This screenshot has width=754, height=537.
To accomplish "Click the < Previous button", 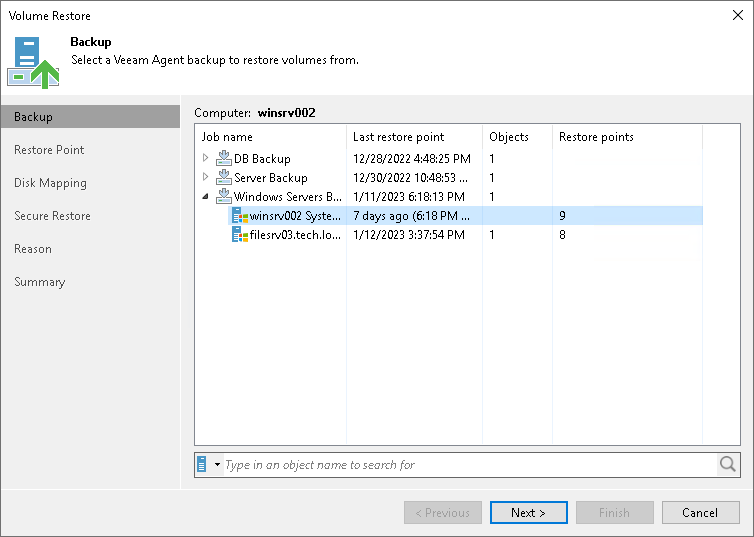I will coord(443,513).
